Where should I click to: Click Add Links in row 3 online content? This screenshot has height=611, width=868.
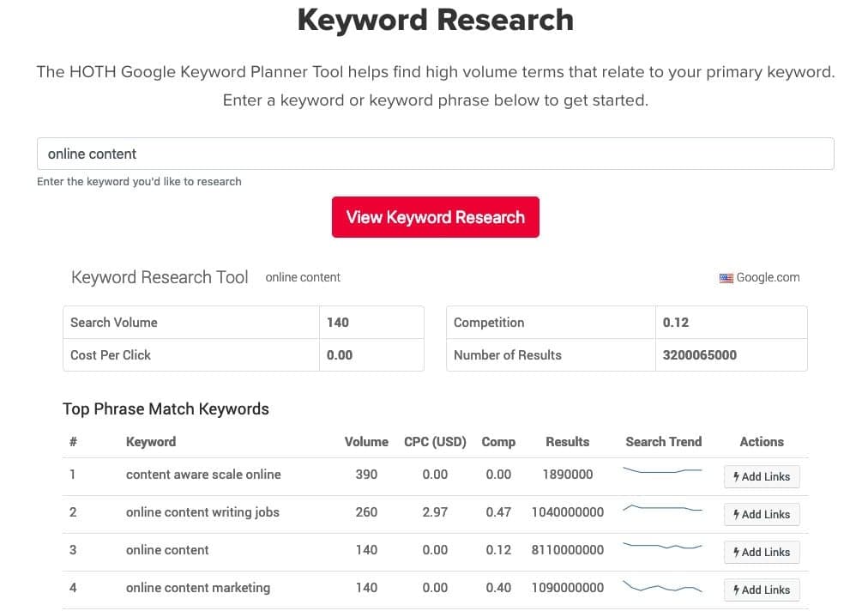(x=762, y=552)
